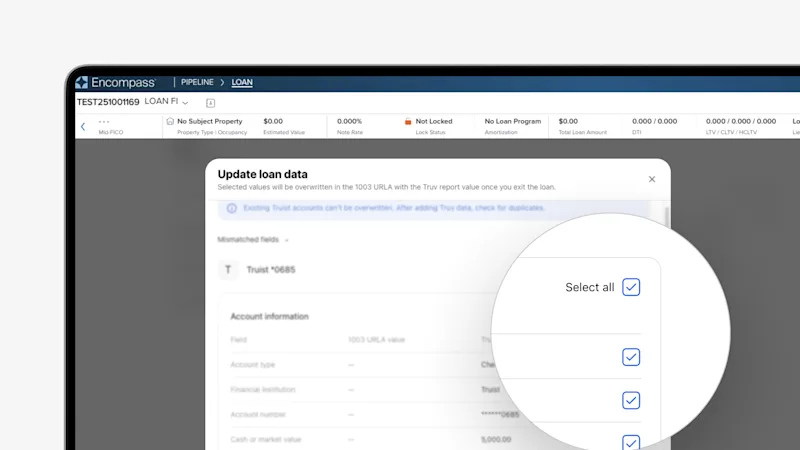Image resolution: width=800 pixels, height=450 pixels.
Task: Toggle the Financial institution row checkbox
Action: point(631,400)
